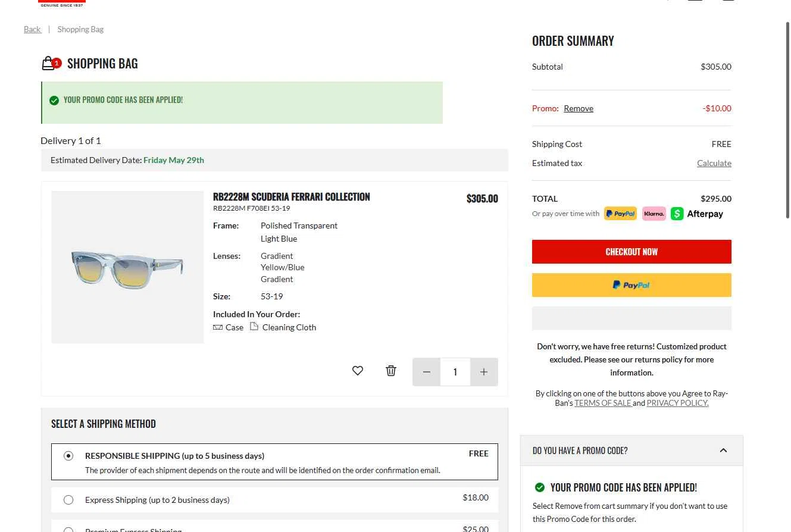Image resolution: width=791 pixels, height=532 pixels.
Task: Select Responsible Shipping radio option
Action: [x=68, y=456]
